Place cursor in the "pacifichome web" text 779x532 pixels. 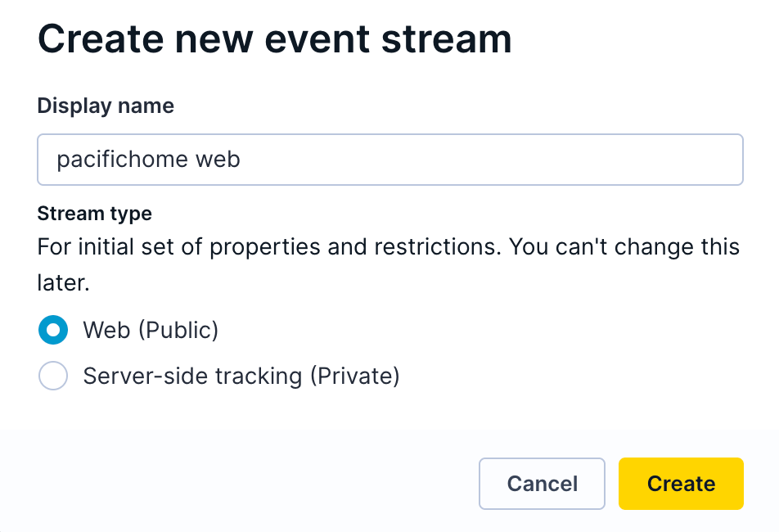click(x=149, y=160)
